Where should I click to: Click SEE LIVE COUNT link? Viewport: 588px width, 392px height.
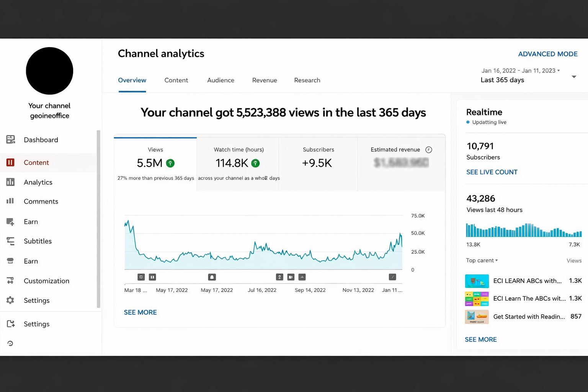pos(492,172)
